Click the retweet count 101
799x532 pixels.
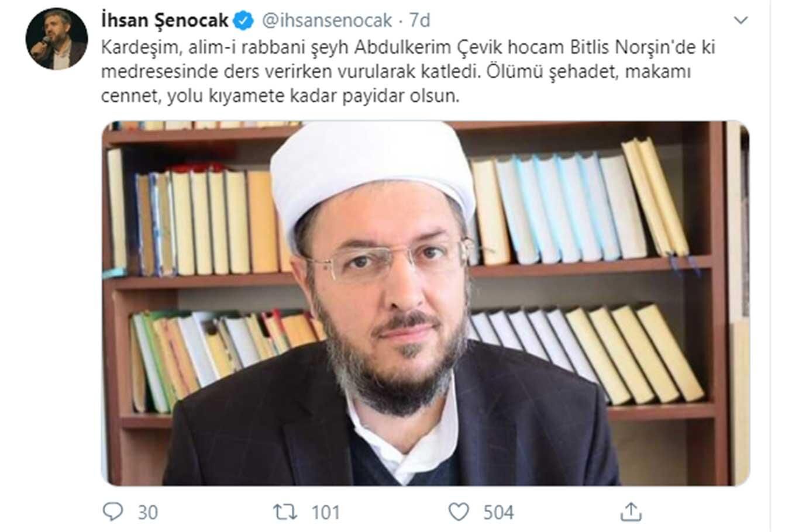pos(325,513)
